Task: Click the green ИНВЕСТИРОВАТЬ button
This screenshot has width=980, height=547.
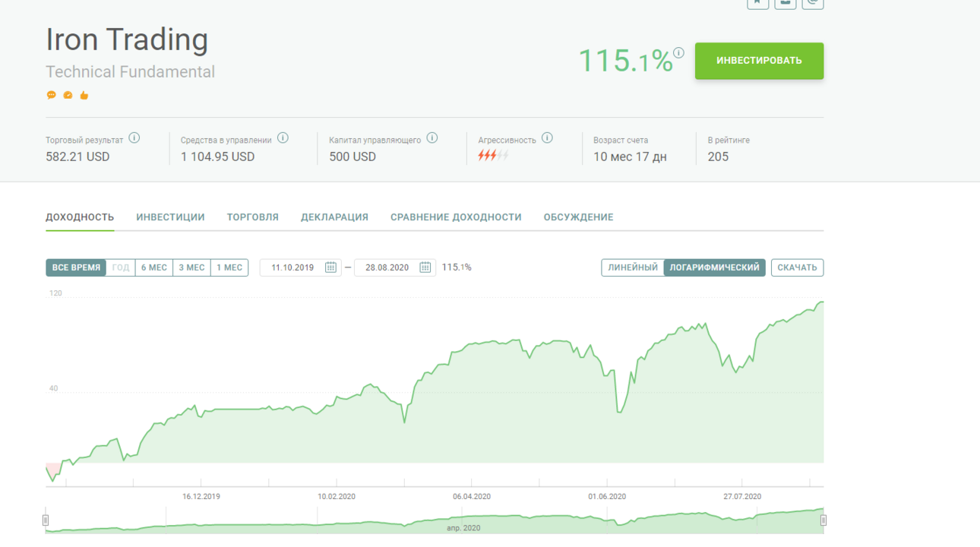Action: pos(759,61)
